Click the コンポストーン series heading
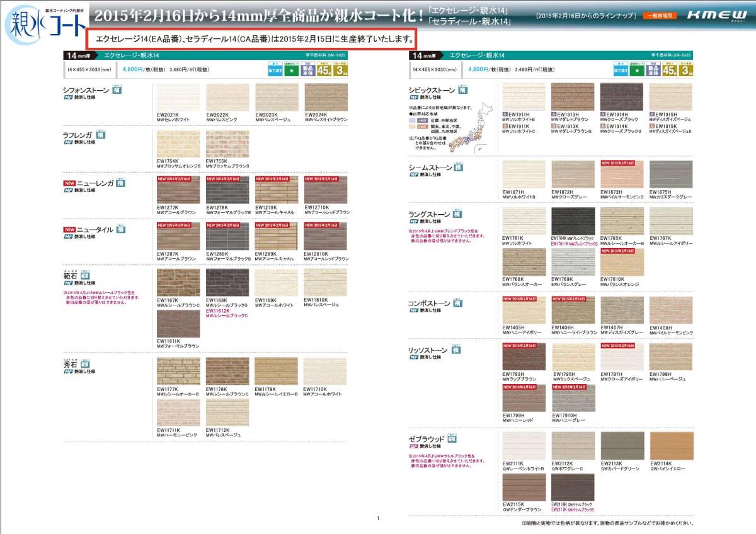The width and height of the screenshot is (756, 534). pyautogui.click(x=430, y=304)
